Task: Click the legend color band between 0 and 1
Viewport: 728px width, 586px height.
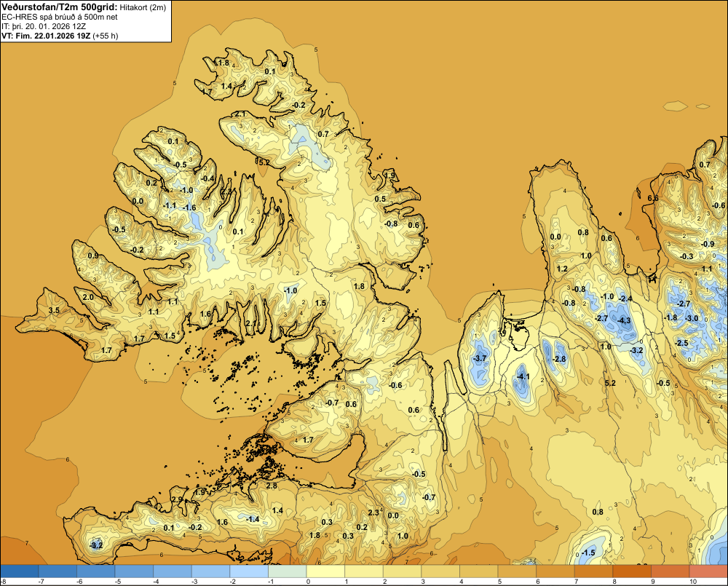Action: 325,571
